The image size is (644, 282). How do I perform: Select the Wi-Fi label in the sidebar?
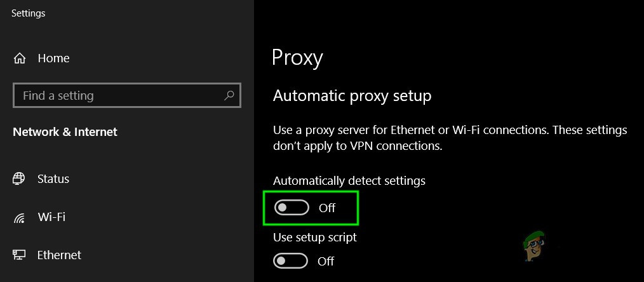pos(51,217)
